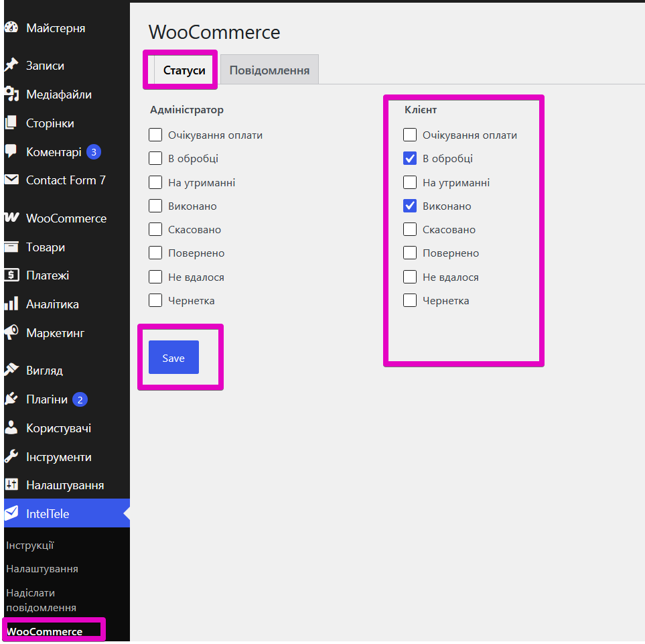
Task: Click the Платежі dollar icon
Action: (11, 275)
